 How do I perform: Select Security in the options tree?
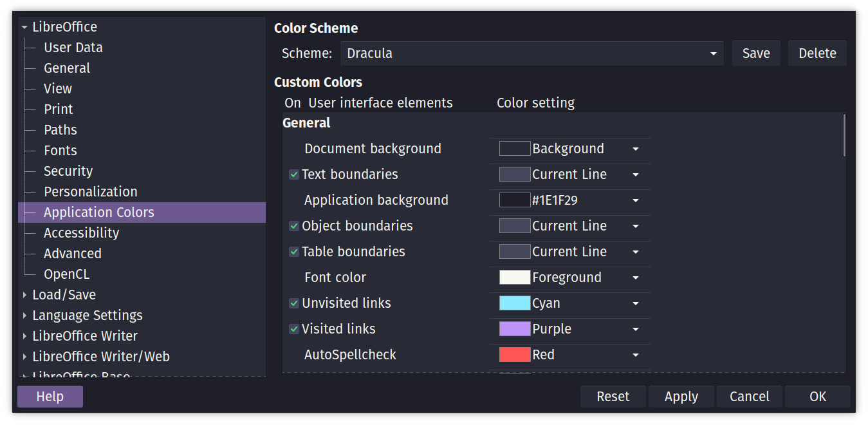coord(68,171)
